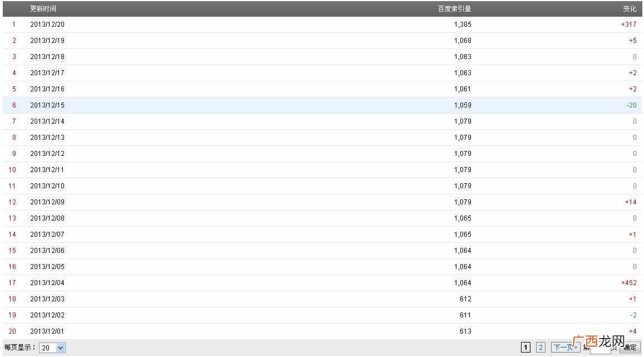Select the date 2013/12/11

coord(47,170)
